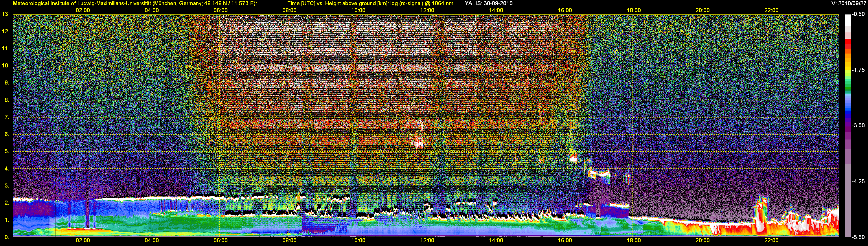Click the 04:00 label on the top time axis
This screenshot has height=246, width=868.
click(x=152, y=10)
